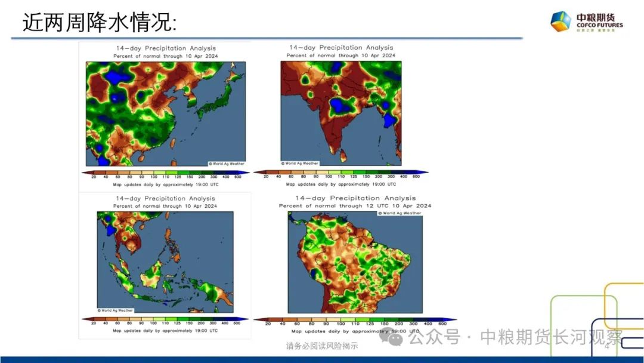Click title '14-day Precipitation Analysis' above India map
Image resolution: width=644 pixels, height=363 pixels.
click(341, 48)
